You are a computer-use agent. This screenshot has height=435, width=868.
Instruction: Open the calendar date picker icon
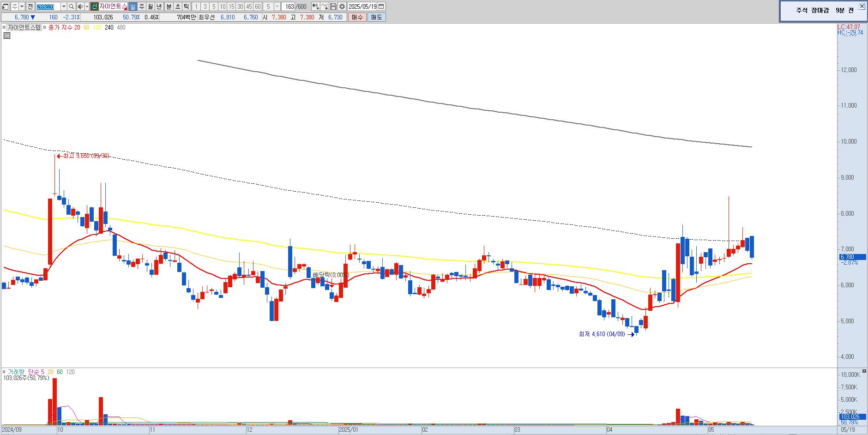pyautogui.click(x=381, y=6)
